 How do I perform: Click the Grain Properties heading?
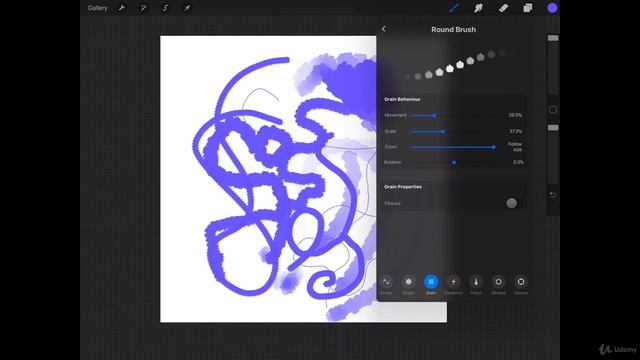[403, 187]
